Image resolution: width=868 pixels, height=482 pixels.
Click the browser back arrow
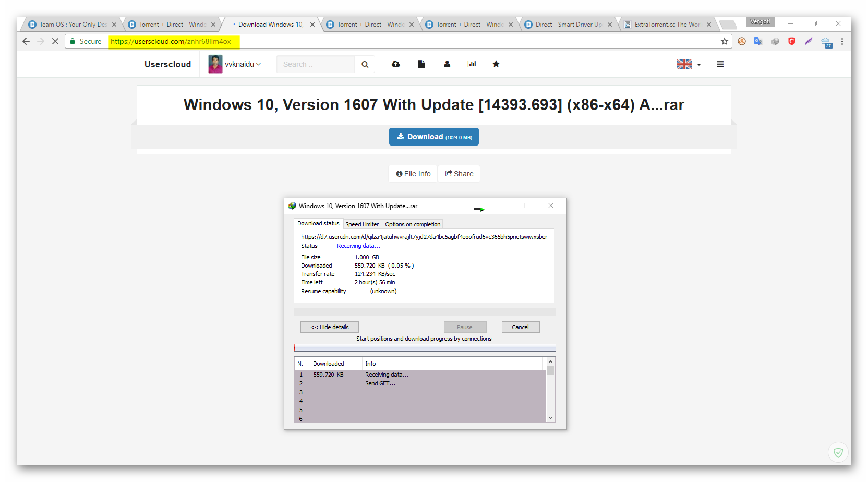coord(26,41)
